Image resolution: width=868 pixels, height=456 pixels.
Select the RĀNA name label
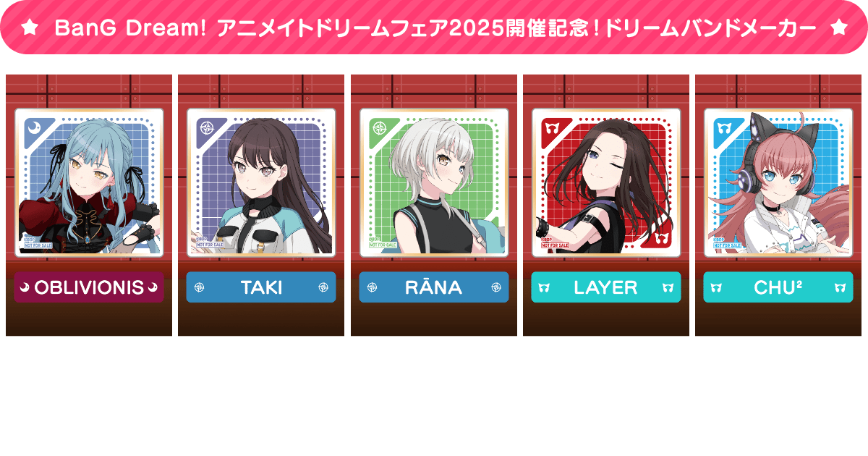pos(434,287)
